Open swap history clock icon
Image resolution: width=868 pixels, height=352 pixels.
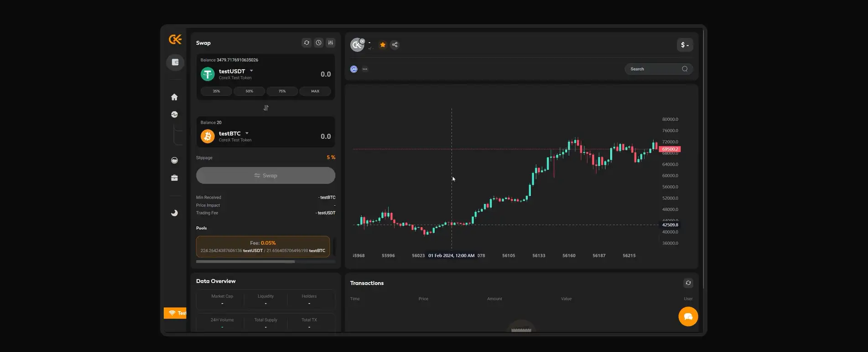pos(318,43)
